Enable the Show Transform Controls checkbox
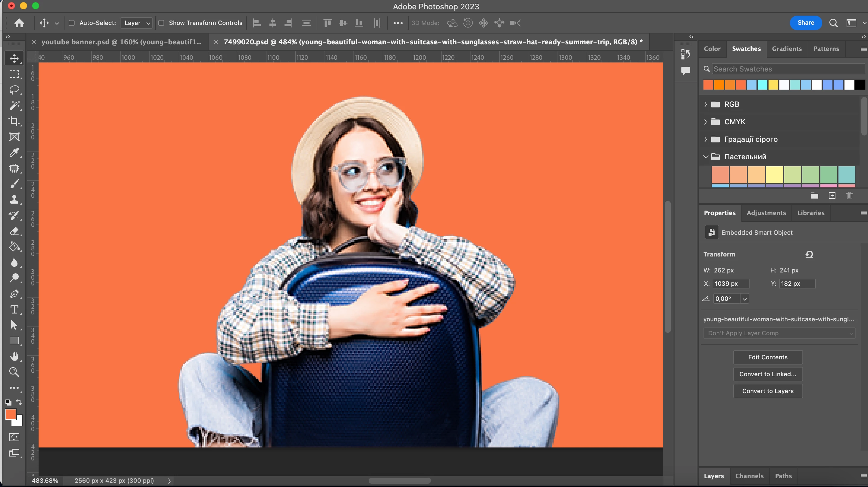This screenshot has height=487, width=868. click(x=162, y=23)
